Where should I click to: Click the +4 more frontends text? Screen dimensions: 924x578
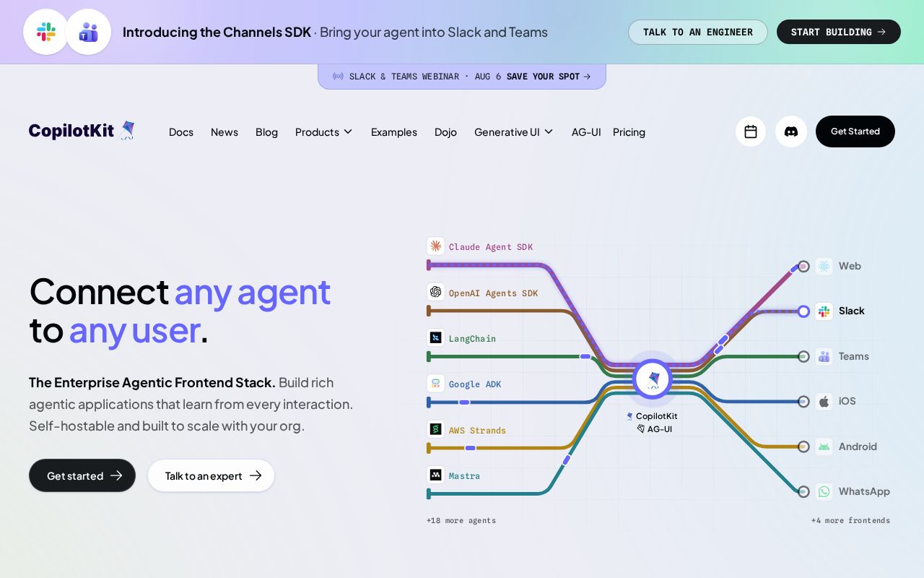click(x=850, y=520)
